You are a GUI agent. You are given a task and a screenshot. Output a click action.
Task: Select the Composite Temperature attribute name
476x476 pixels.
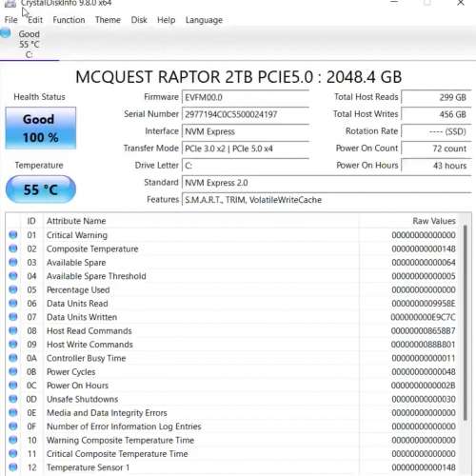(92, 248)
